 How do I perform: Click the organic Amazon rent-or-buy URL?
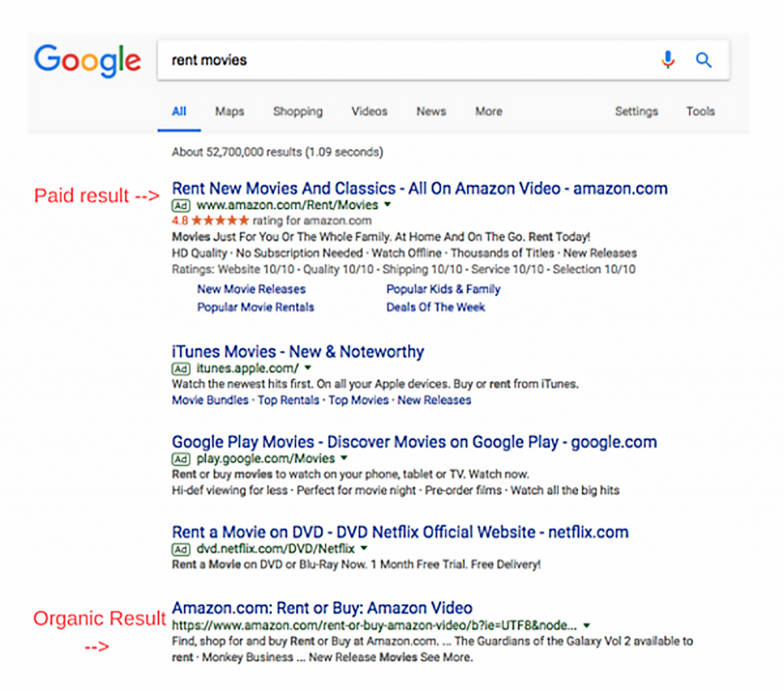pos(374,625)
